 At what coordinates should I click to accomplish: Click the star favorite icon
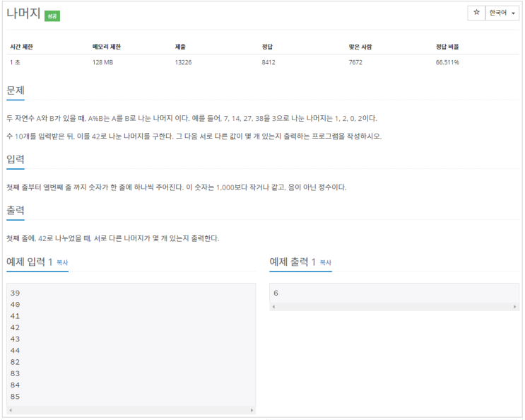click(476, 13)
